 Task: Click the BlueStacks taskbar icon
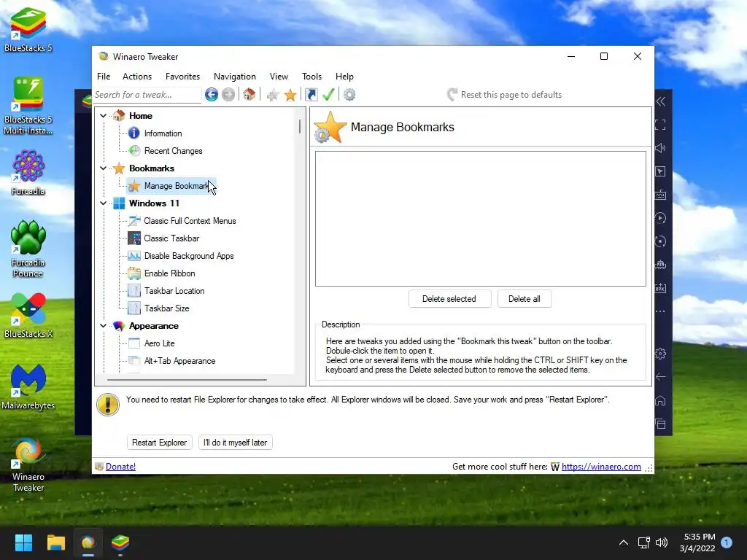point(120,542)
